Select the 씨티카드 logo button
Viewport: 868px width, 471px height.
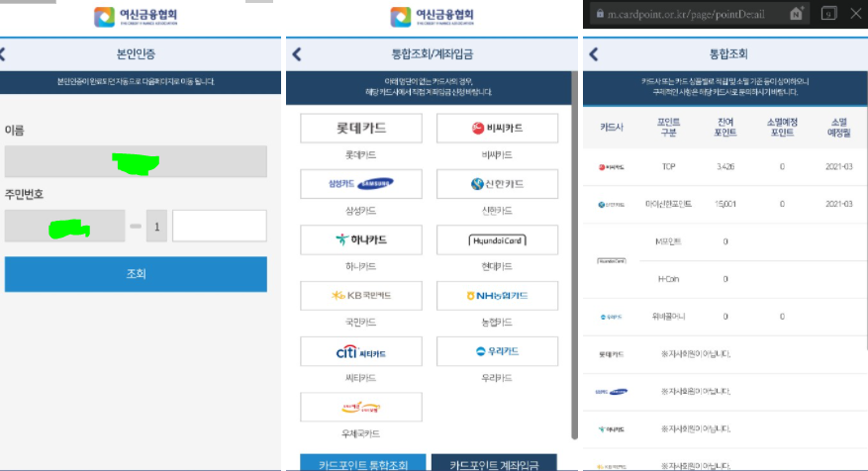[x=361, y=351]
